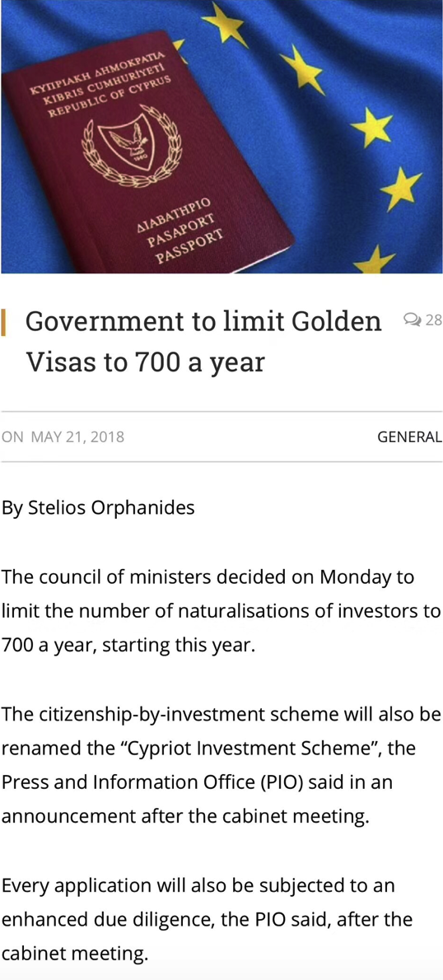Tap the orange accent bar beside headline

click(x=4, y=322)
